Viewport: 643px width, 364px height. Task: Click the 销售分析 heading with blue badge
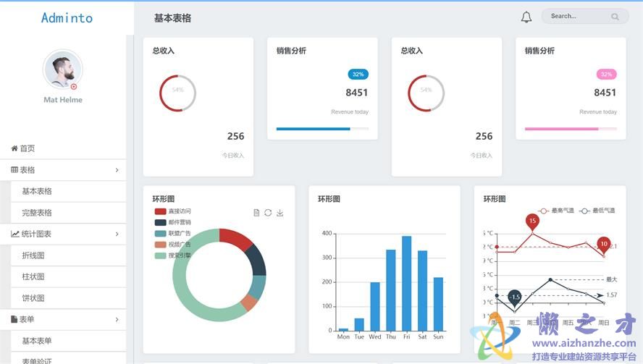pyautogui.click(x=291, y=51)
